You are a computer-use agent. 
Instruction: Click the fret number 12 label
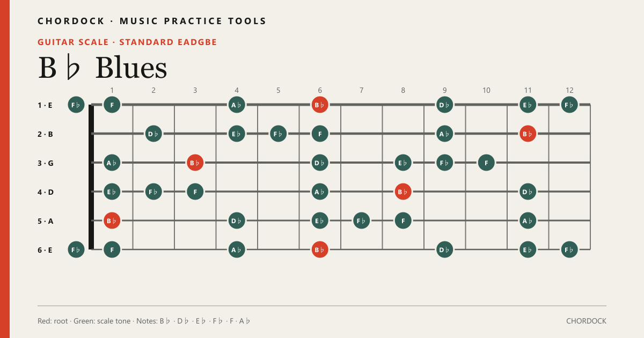pos(569,90)
